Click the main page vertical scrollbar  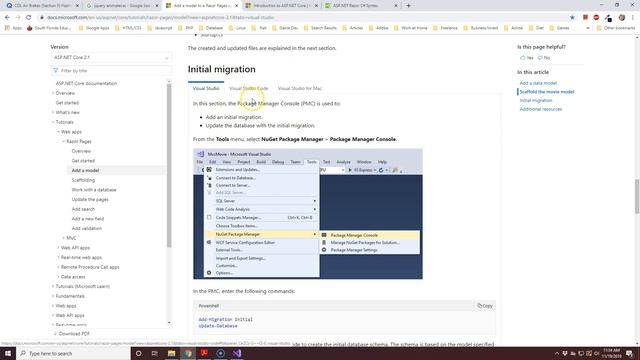tap(637, 196)
